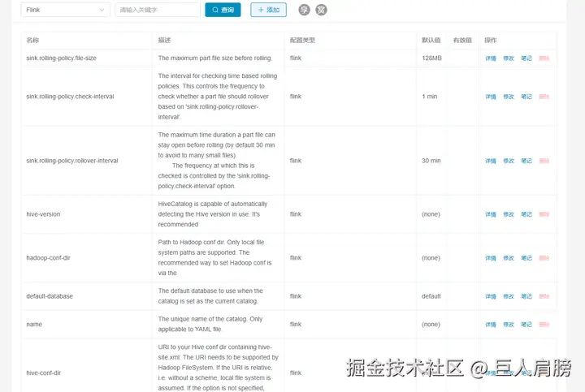Click 修改 for default-database row
This screenshot has height=392, width=585.
click(x=509, y=296)
